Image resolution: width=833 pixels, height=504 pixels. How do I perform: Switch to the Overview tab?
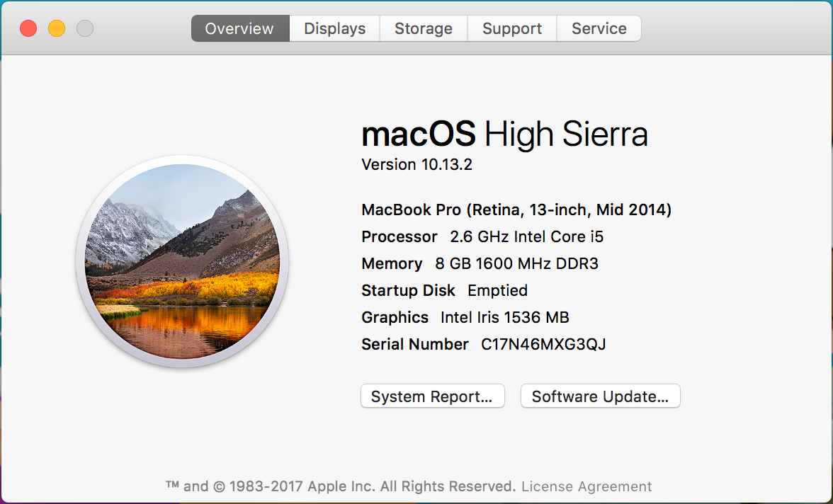tap(240, 28)
